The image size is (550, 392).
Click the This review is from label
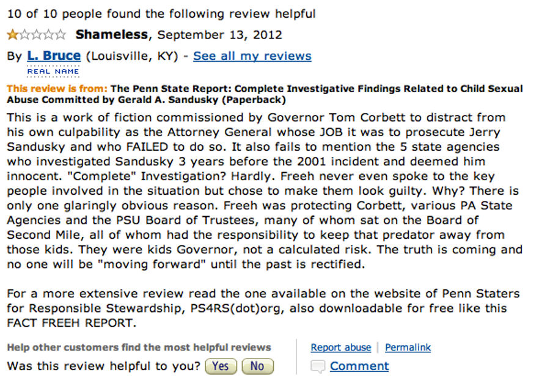tap(57, 89)
